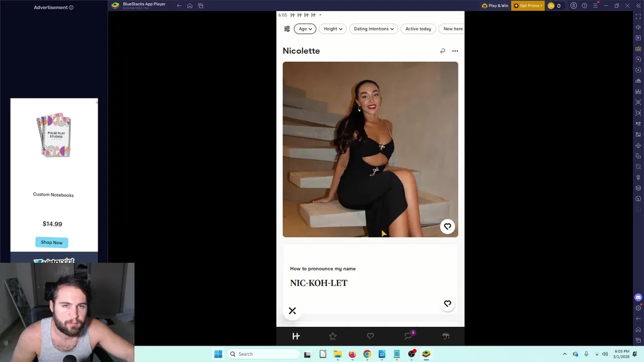Open Discord from the BlueStacks sidebar

[x=638, y=297]
